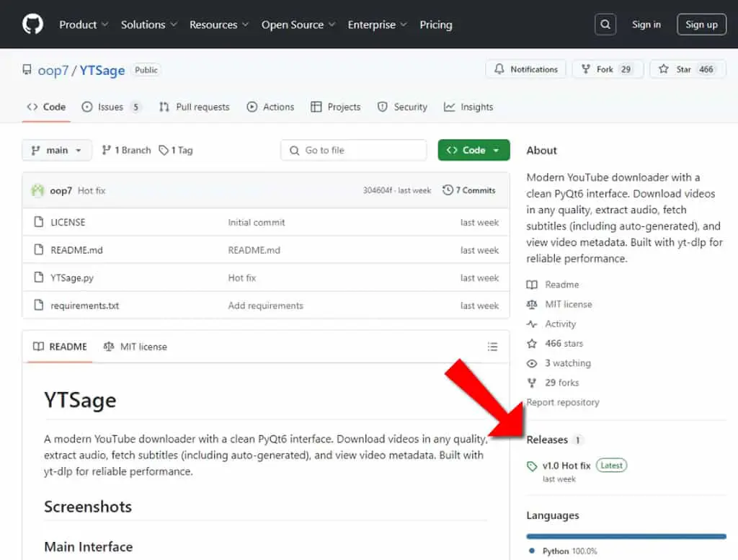Click the Sign up button

[701, 25]
